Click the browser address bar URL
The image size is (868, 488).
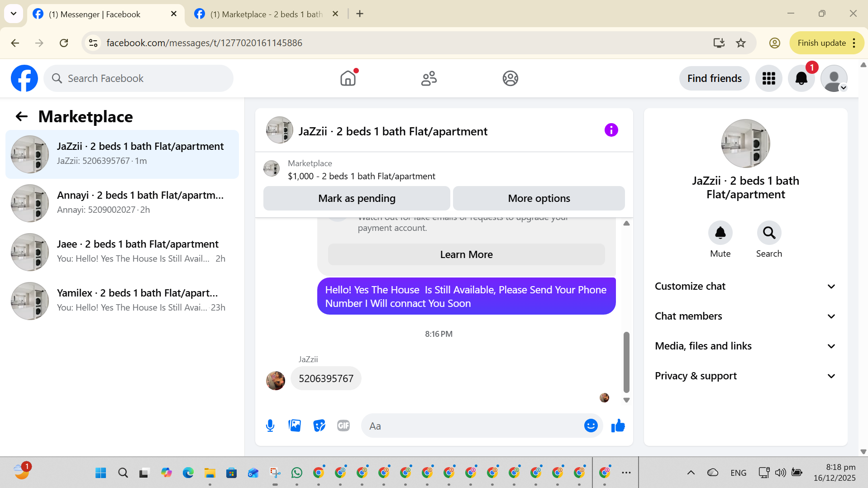[x=204, y=43]
